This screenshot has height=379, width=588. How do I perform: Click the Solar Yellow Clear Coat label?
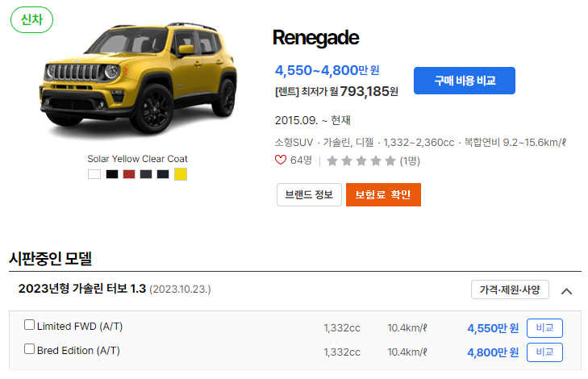point(138,159)
